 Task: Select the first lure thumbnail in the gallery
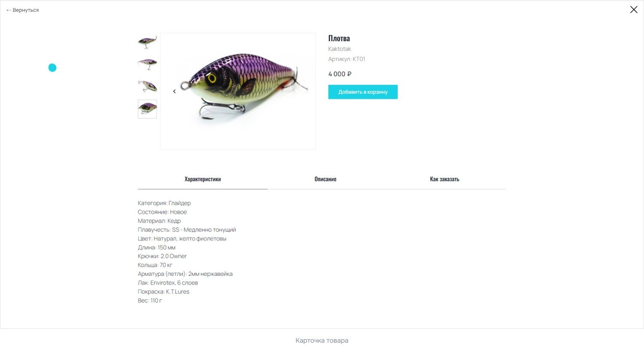pyautogui.click(x=147, y=42)
